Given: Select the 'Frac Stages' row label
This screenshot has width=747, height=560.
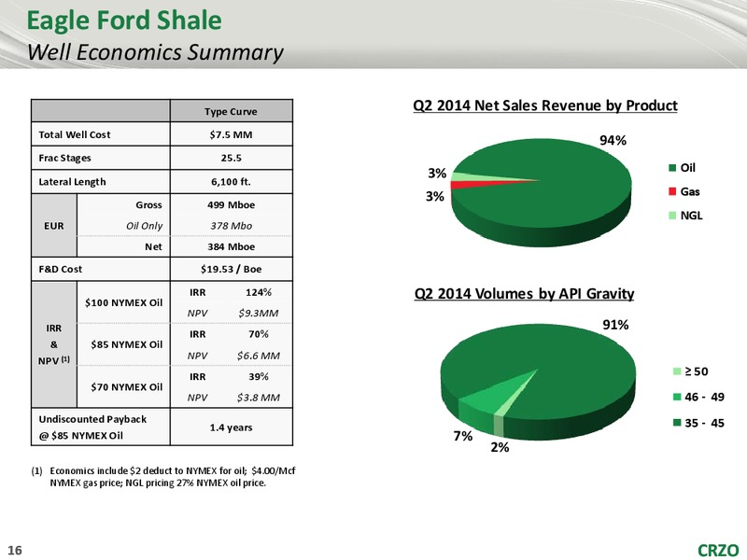Looking at the screenshot, I should point(64,158).
